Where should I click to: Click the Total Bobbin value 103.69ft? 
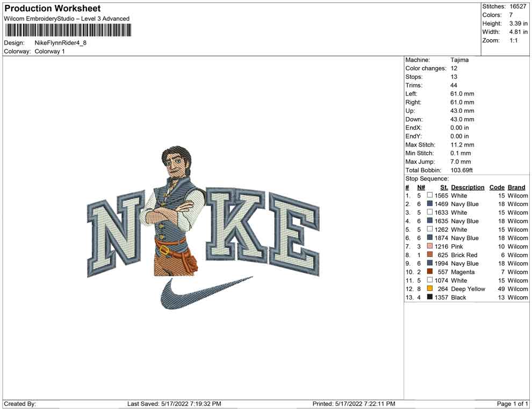click(x=462, y=170)
